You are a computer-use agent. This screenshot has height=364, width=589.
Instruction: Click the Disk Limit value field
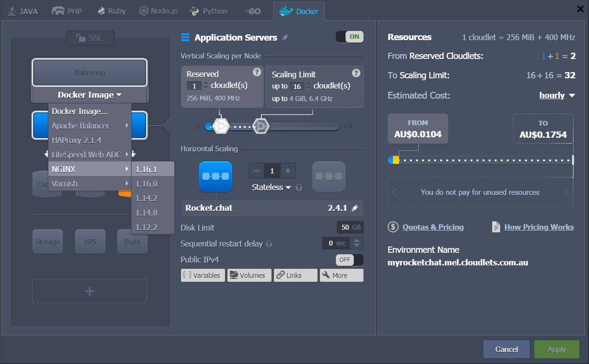(350, 228)
